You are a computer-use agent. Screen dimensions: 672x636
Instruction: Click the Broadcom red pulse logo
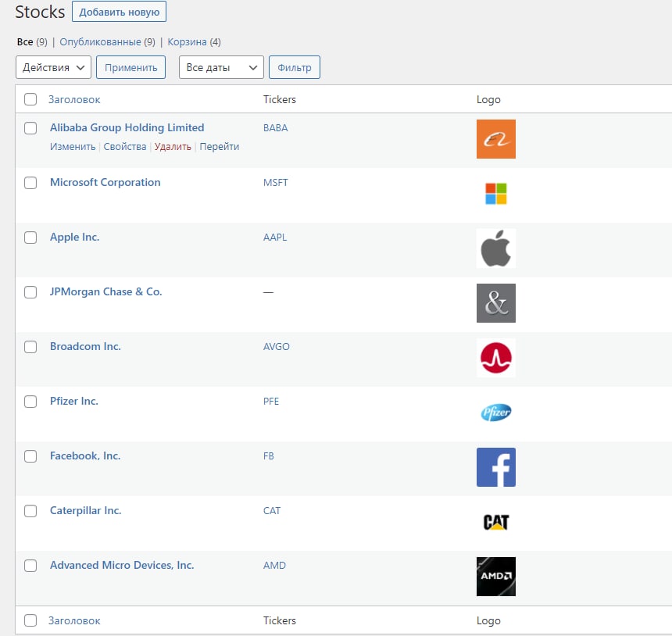[496, 358]
